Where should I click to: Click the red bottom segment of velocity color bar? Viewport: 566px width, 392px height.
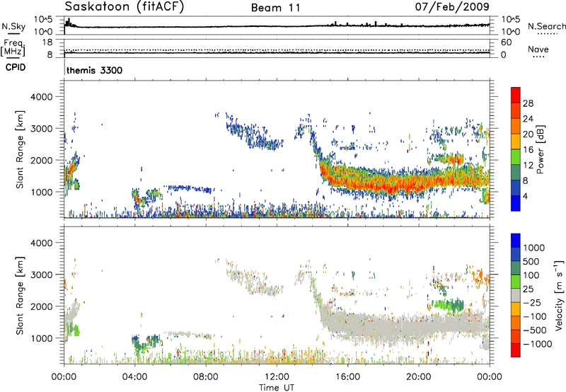click(x=516, y=350)
